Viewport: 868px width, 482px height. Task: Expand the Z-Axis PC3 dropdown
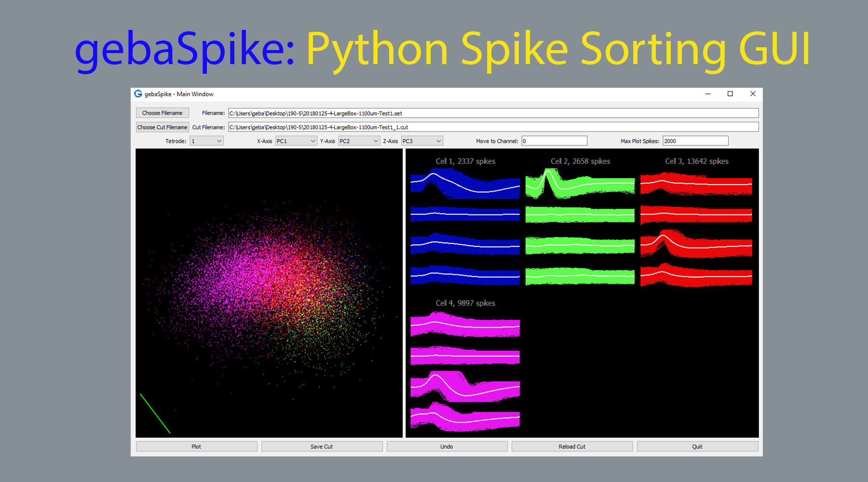[x=421, y=141]
